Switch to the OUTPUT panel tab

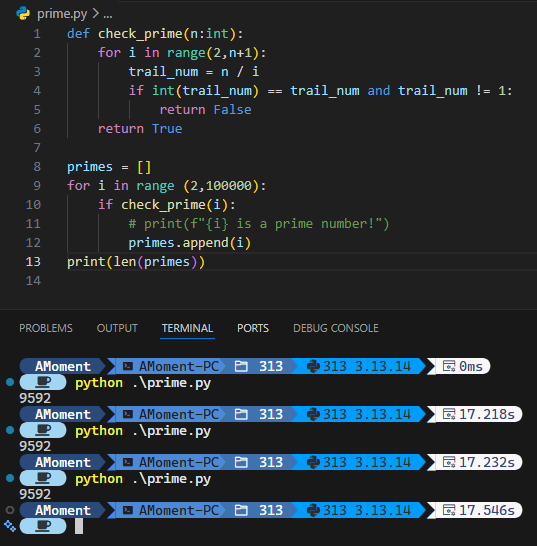click(117, 328)
